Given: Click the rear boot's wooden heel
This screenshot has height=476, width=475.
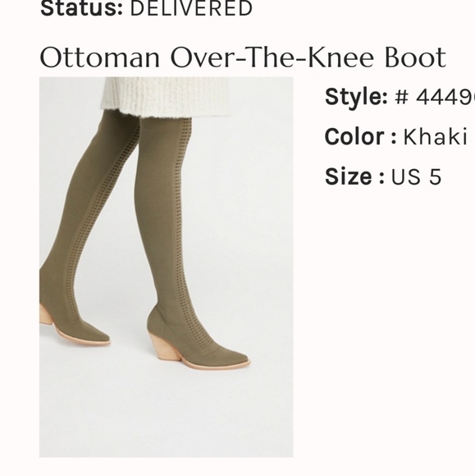Looking at the screenshot, I should (46, 314).
